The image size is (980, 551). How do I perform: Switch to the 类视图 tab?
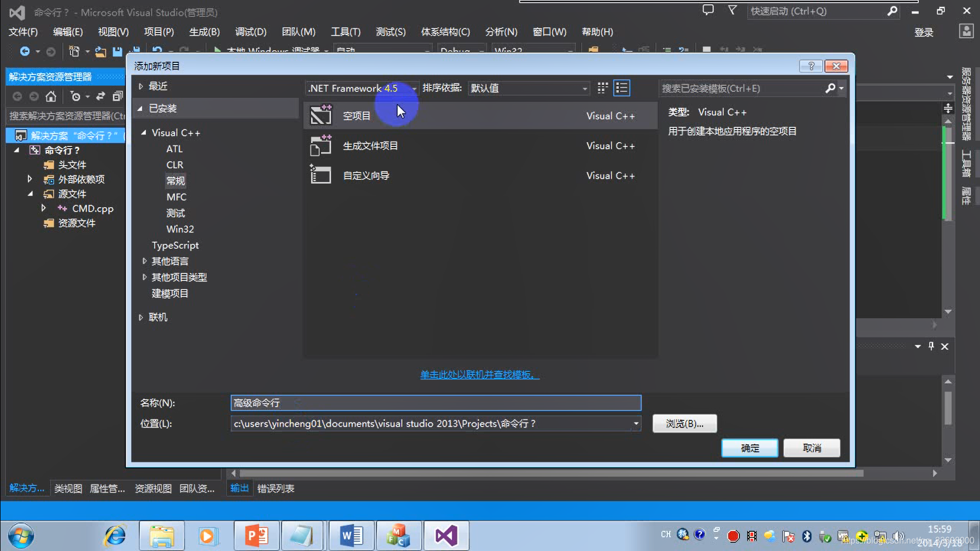(x=68, y=489)
